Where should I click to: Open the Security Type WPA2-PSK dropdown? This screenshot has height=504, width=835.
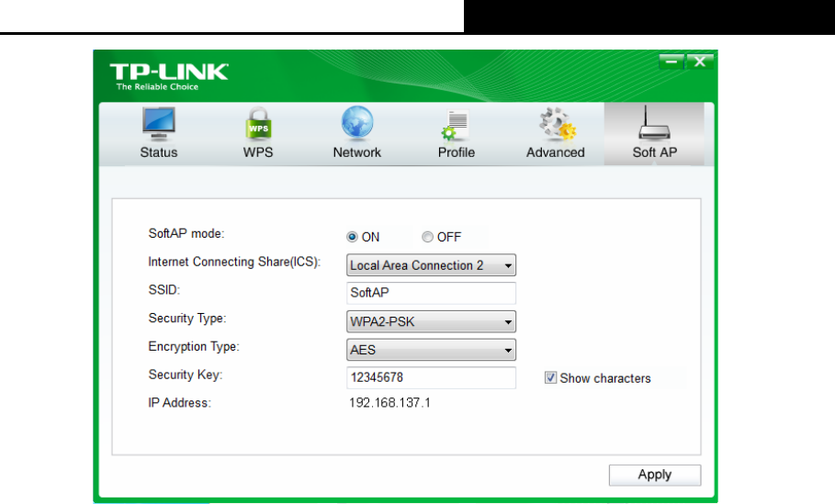pyautogui.click(x=431, y=321)
